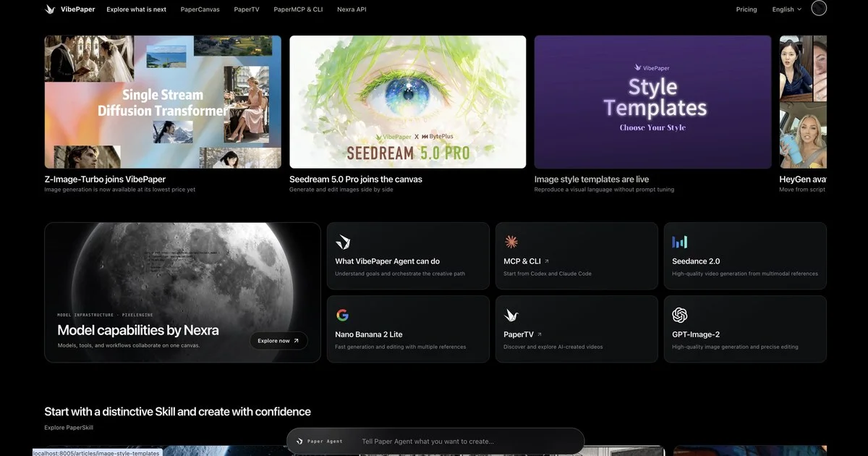Click 'Fast generation and editing' description text
Image resolution: width=868 pixels, height=456 pixels.
[x=400, y=347]
